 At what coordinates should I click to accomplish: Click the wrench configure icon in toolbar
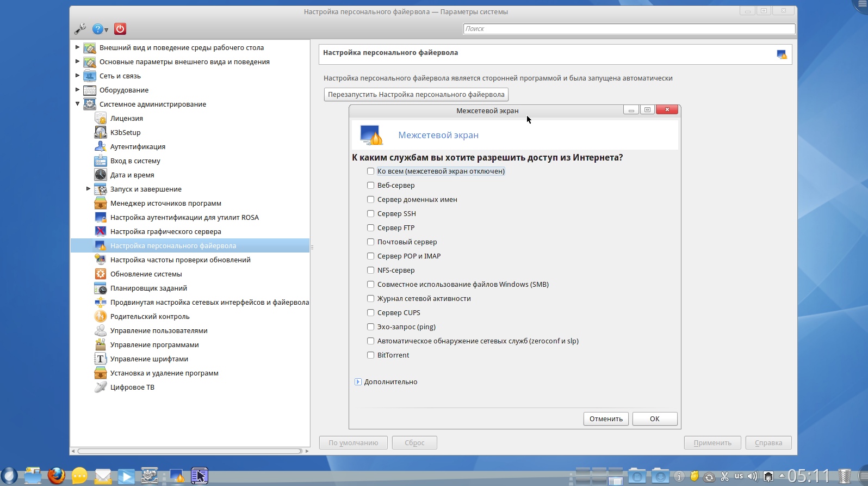pos(80,29)
